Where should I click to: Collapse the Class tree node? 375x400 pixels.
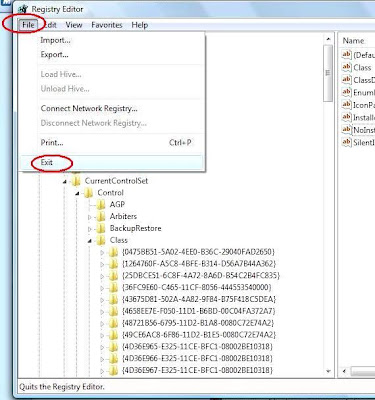click(90, 241)
